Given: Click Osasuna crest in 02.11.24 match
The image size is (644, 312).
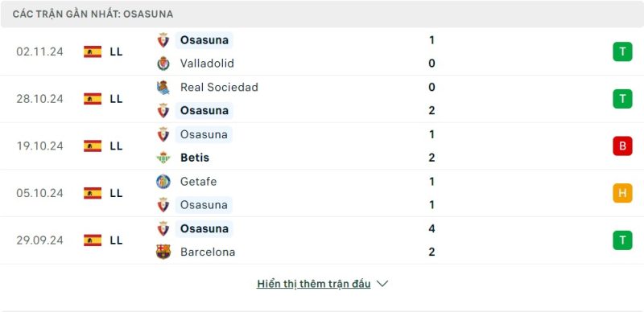Looking at the screenshot, I should pos(163,40).
